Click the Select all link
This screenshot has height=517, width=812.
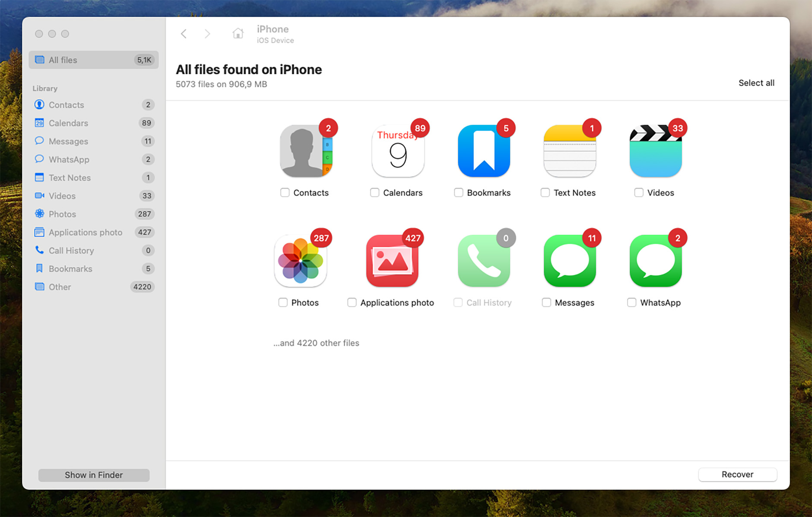(x=756, y=83)
